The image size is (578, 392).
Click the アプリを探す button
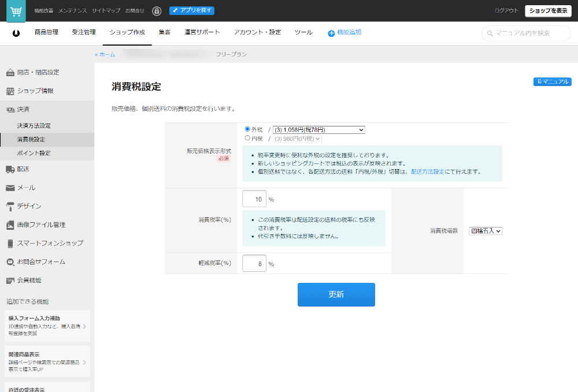[x=192, y=10]
